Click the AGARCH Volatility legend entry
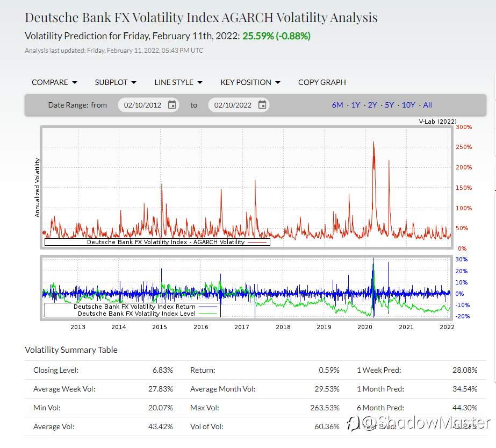This screenshot has height=448, width=496. pos(157,242)
